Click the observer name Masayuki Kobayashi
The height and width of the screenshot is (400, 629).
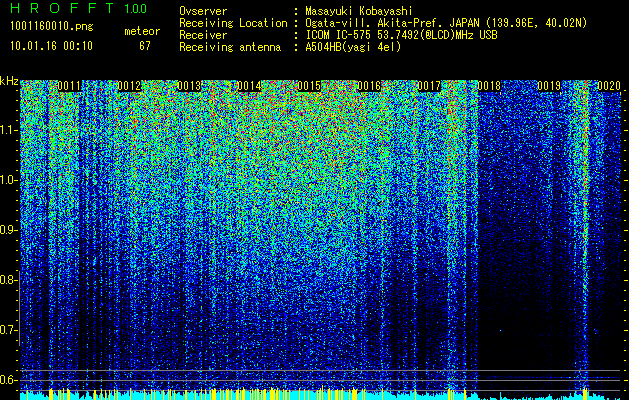coord(358,11)
